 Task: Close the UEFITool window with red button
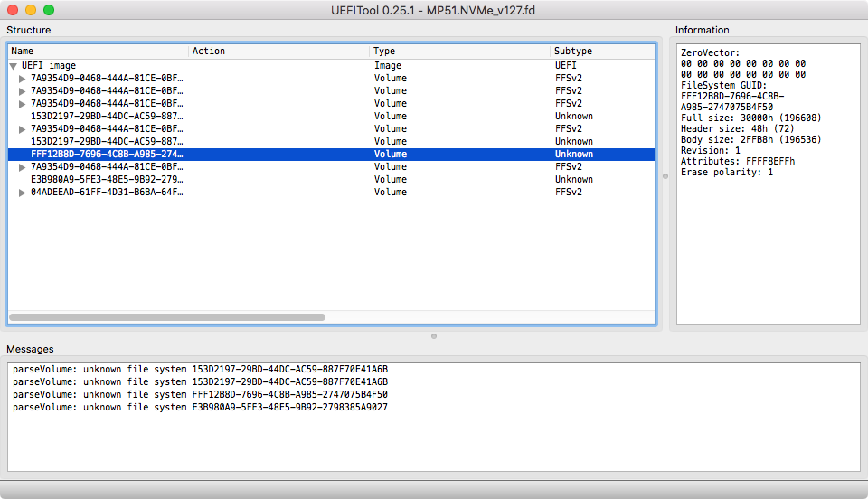(13, 10)
